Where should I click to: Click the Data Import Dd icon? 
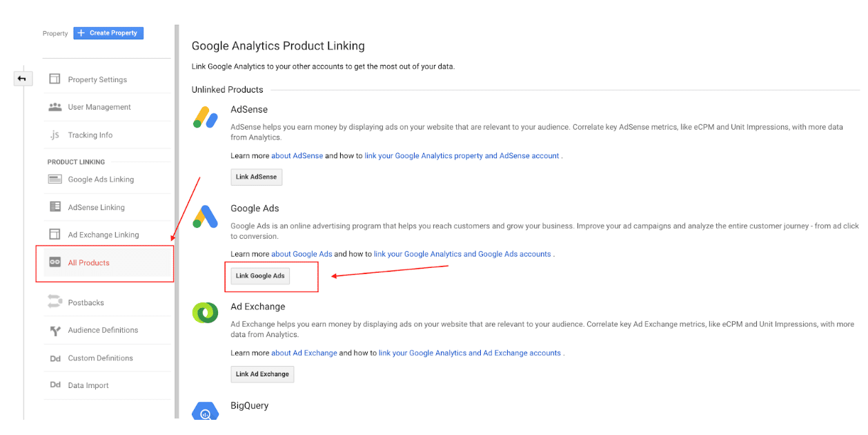pos(55,385)
